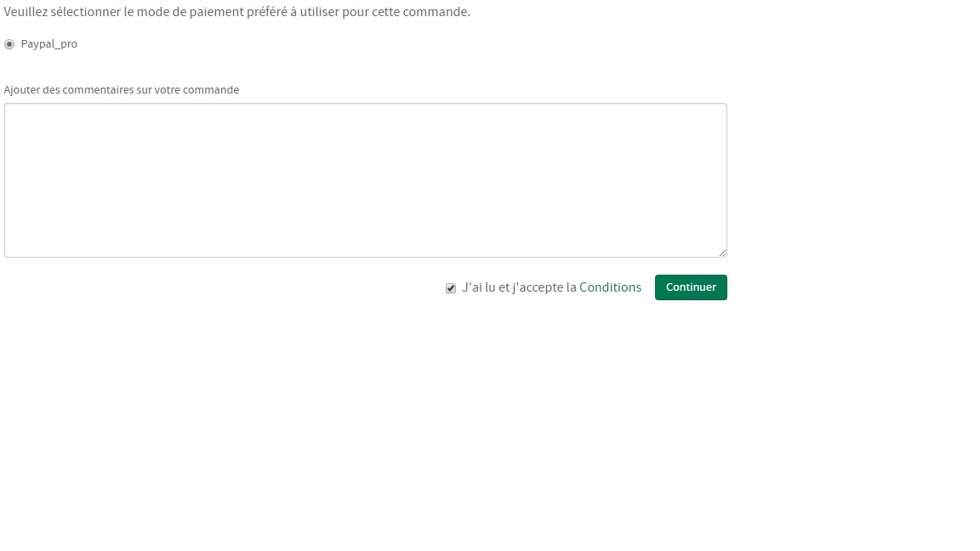Viewport: 980px width, 551px height.
Task: Click the word "Conditions" in green
Action: click(x=610, y=287)
